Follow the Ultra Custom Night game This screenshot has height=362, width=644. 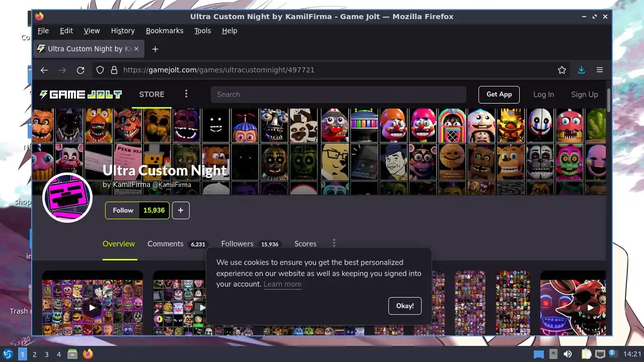coord(123,210)
